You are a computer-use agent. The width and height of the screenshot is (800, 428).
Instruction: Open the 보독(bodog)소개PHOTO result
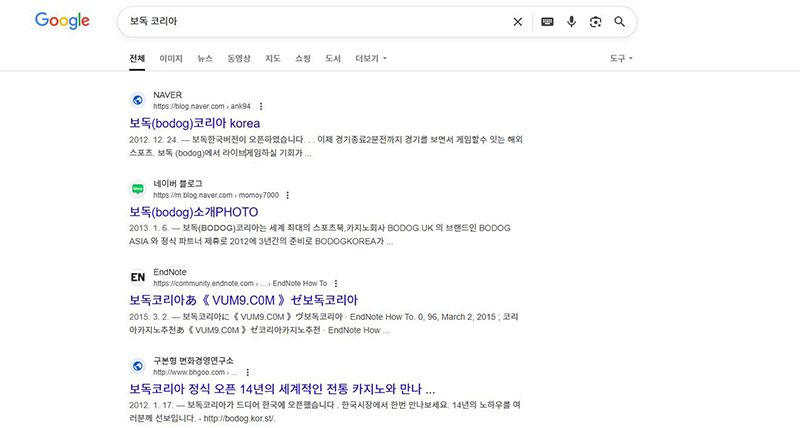(x=193, y=212)
